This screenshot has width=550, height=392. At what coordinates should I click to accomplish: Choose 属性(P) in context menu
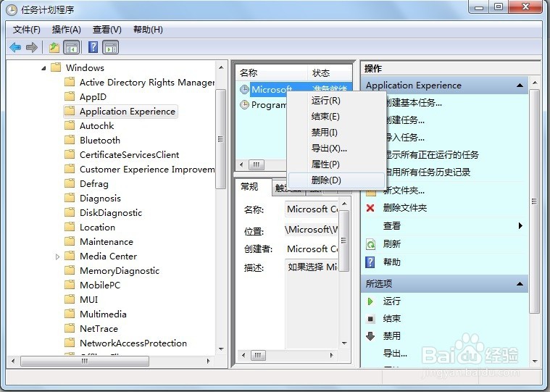tap(336, 164)
